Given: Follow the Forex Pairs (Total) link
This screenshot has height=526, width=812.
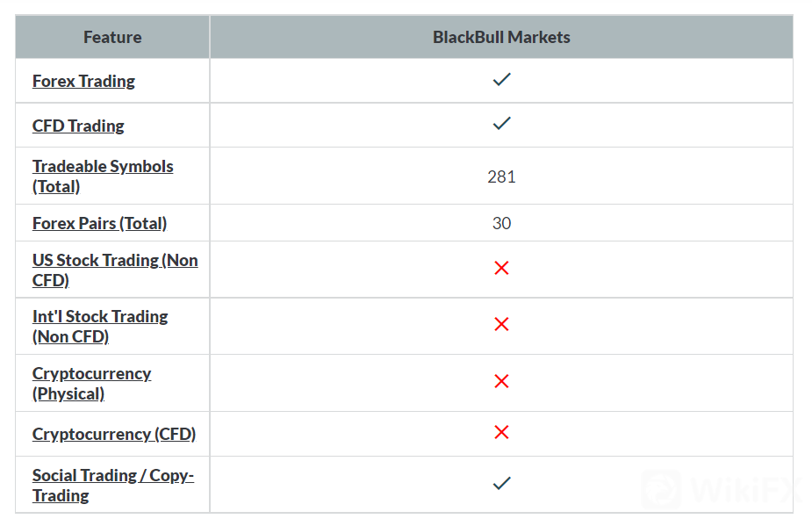Looking at the screenshot, I should pos(99,223).
